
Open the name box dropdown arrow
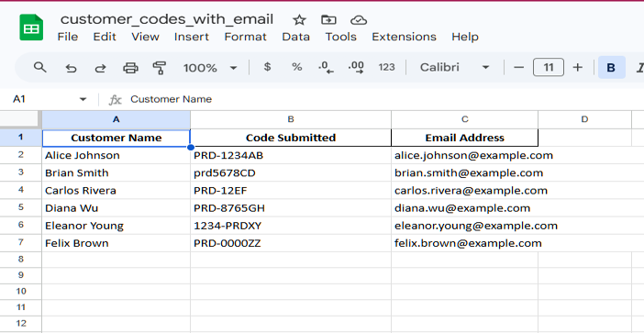click(x=83, y=99)
